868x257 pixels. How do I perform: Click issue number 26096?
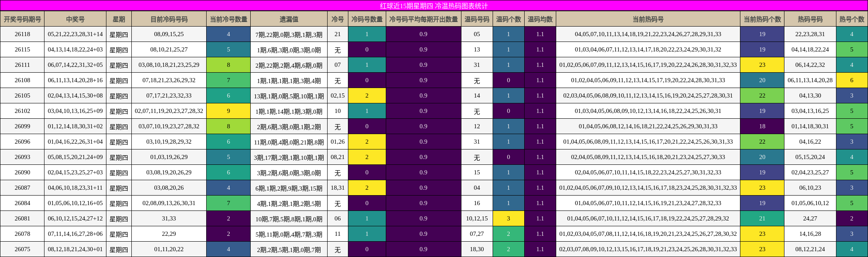tap(22, 142)
